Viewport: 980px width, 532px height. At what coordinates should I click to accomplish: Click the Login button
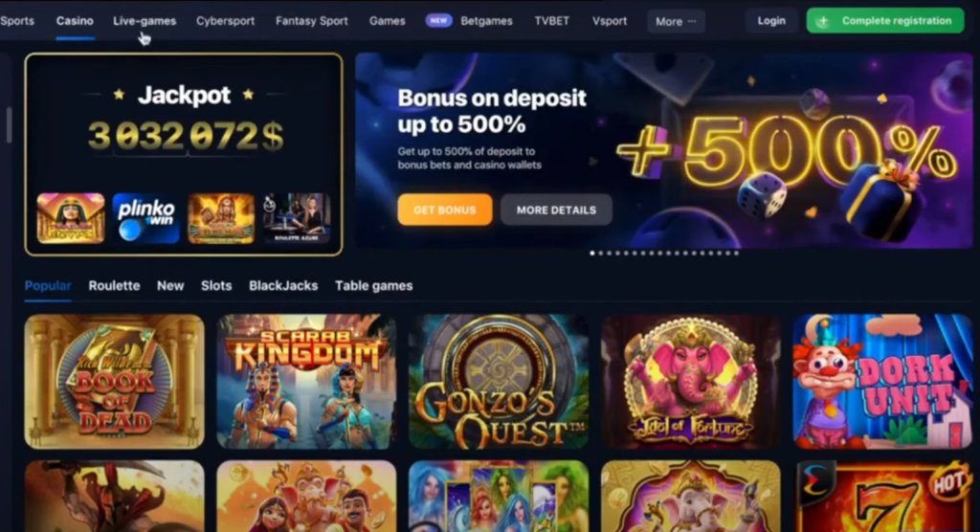pyautogui.click(x=771, y=21)
